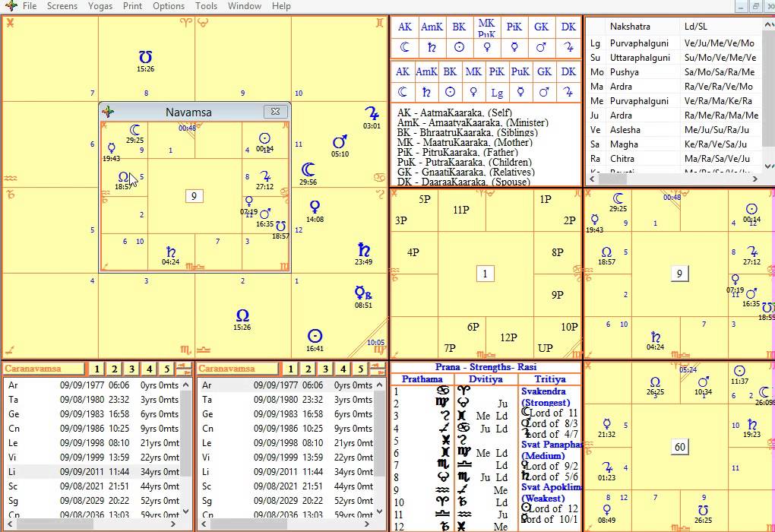The height and width of the screenshot is (532, 775).
Task: Click the Dvitiya column header in strengths table
Action: [x=486, y=379]
